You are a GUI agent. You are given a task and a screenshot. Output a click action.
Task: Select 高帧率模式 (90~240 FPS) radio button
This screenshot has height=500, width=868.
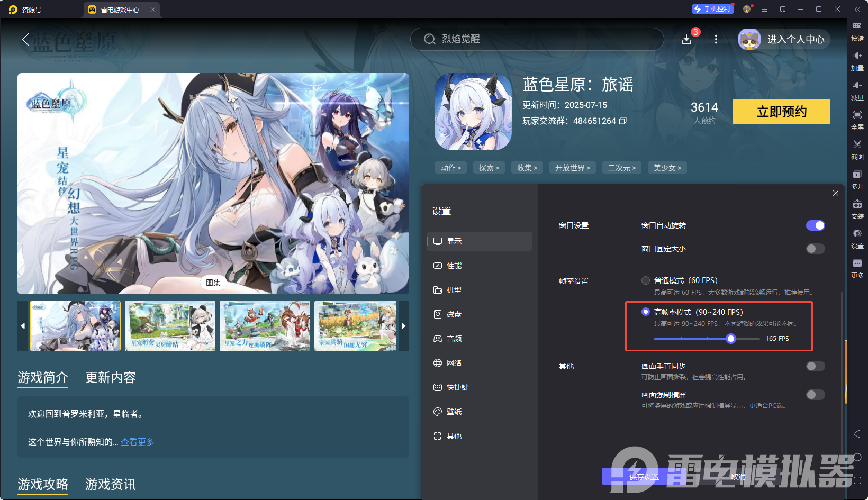(x=646, y=312)
